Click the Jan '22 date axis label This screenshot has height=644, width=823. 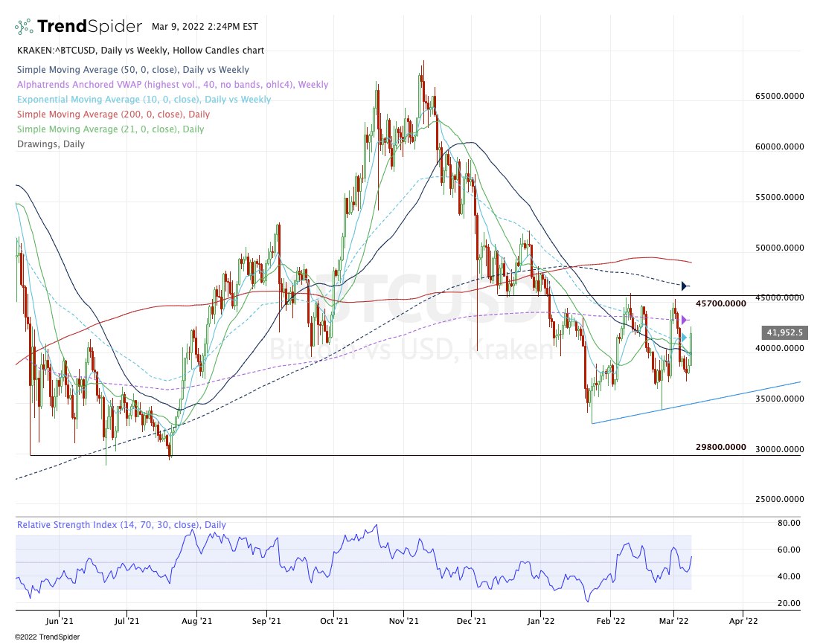click(x=541, y=622)
